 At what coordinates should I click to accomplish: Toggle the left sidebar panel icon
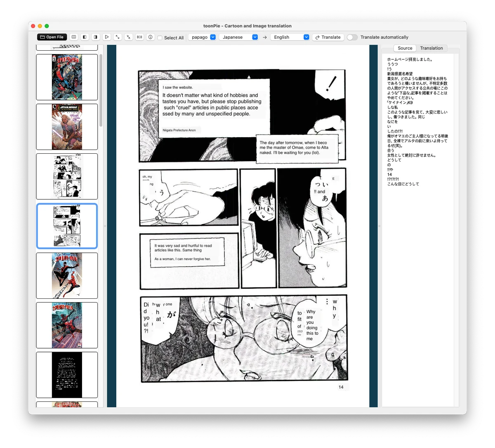(85, 37)
